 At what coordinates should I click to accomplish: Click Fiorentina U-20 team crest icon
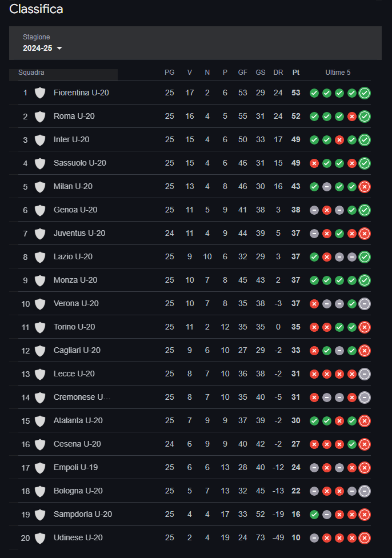40,93
